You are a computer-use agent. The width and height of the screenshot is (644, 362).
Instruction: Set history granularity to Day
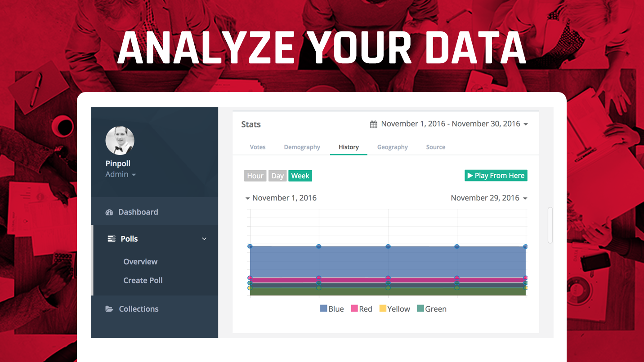pyautogui.click(x=277, y=176)
